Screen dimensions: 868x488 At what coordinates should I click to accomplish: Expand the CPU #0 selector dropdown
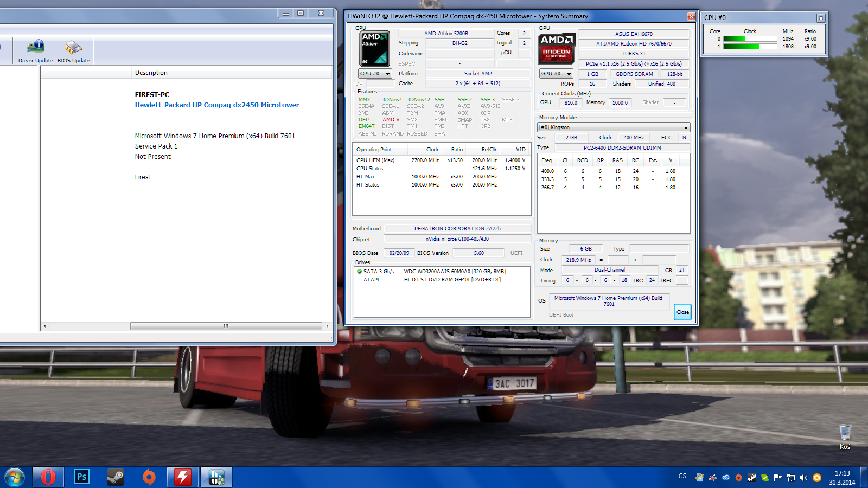tap(375, 74)
